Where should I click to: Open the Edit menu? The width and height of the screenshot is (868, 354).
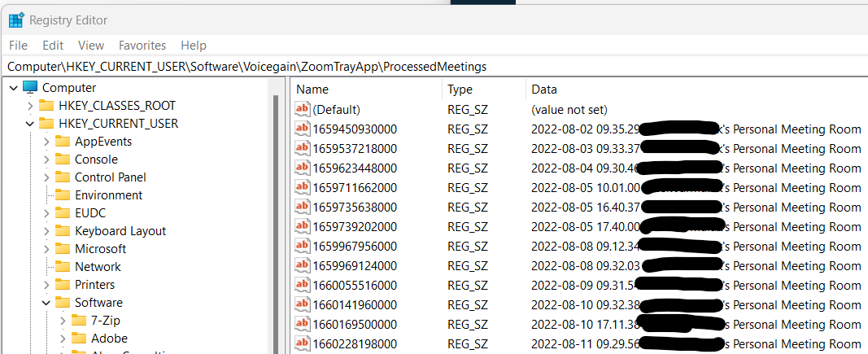53,46
